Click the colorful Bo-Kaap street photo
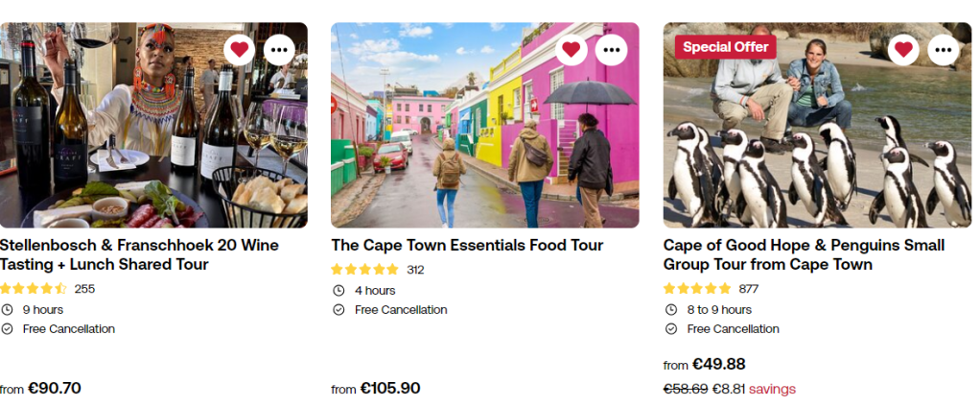The width and height of the screenshot is (980, 407). (484, 134)
